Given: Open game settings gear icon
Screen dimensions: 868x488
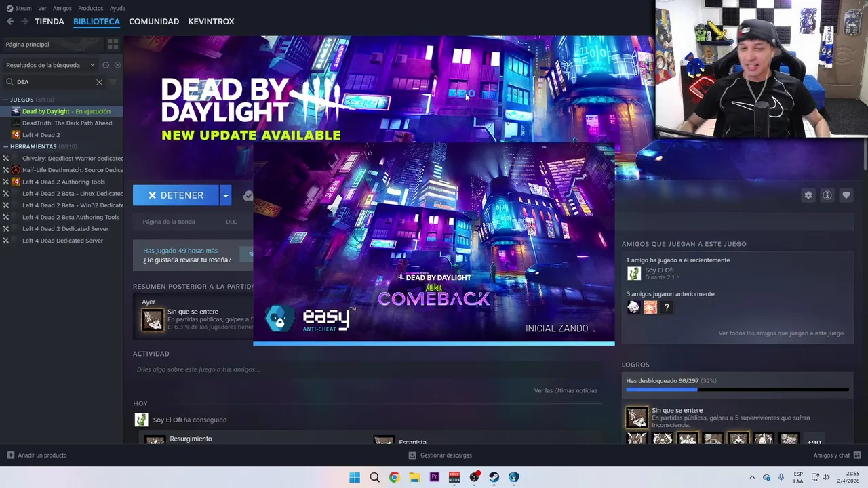Looking at the screenshot, I should tap(808, 195).
